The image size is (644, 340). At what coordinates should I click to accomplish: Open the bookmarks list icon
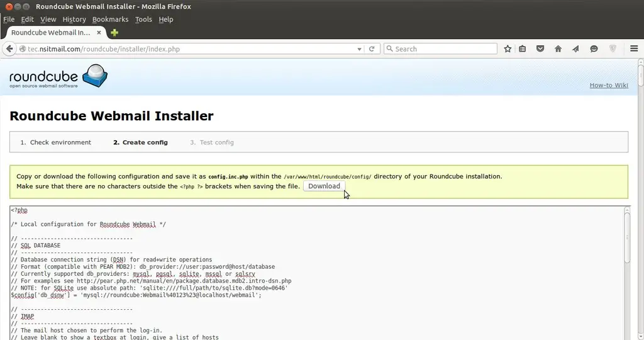coord(523,49)
